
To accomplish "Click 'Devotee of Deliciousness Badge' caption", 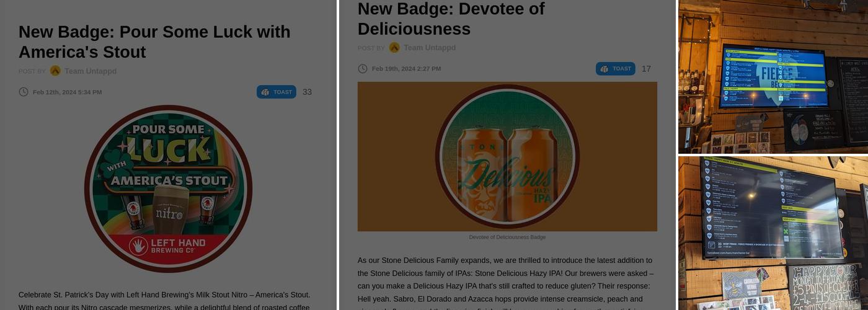I will [x=507, y=237].
